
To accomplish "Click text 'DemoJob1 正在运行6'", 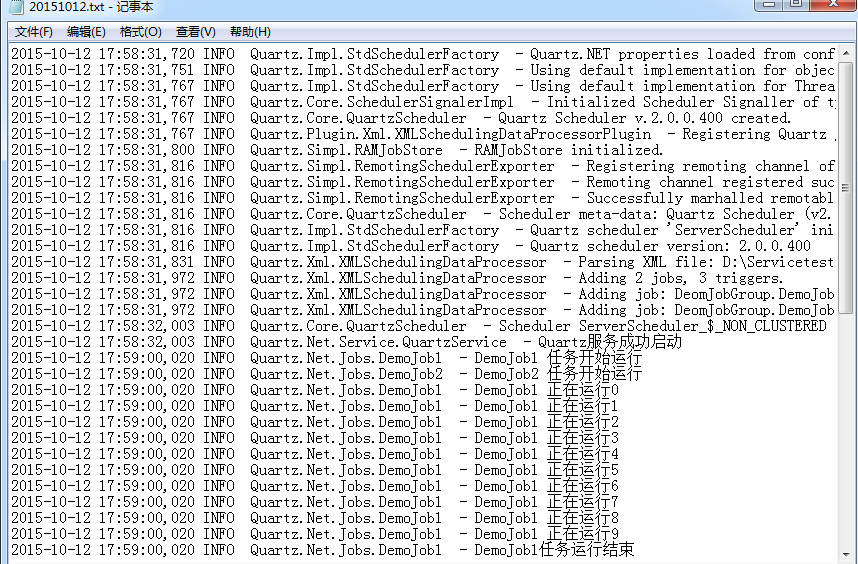I will click(547, 486).
